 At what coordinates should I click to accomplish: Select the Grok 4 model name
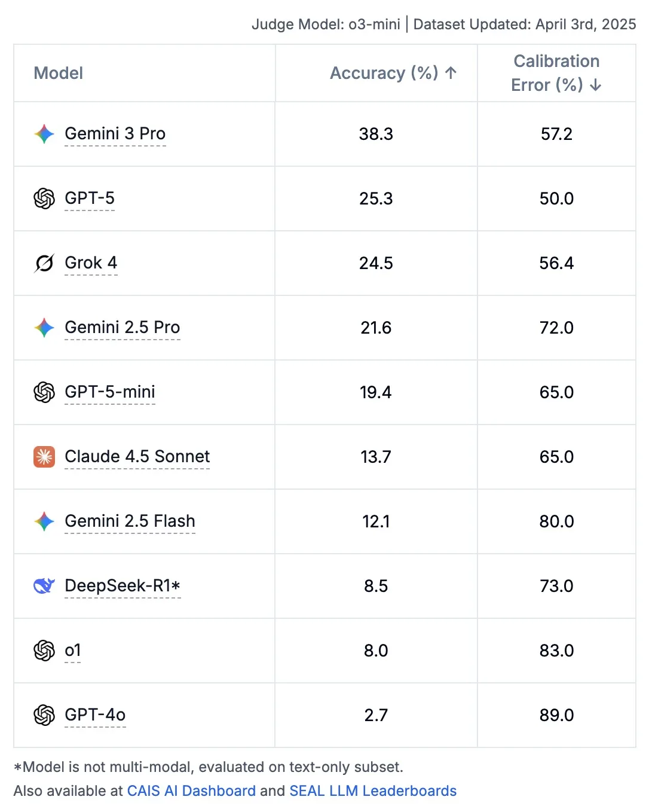tap(91, 263)
